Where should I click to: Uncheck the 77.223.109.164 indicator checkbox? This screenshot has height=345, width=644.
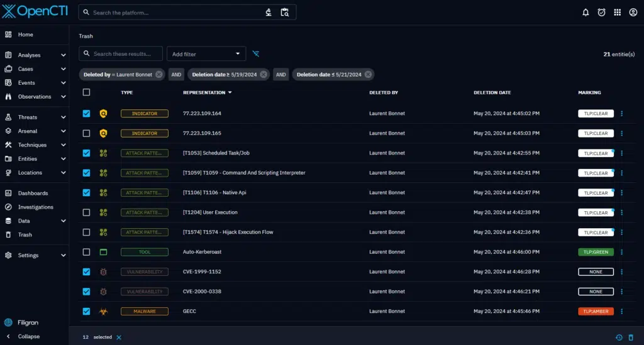pos(86,114)
